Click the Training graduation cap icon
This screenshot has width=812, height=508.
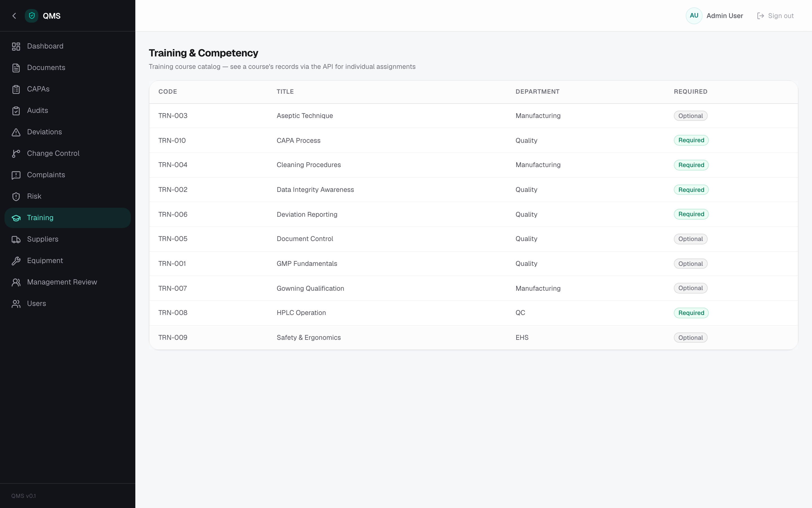pyautogui.click(x=16, y=218)
